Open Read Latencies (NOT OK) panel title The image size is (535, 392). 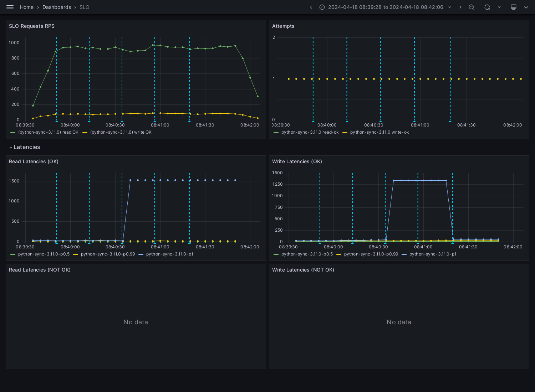[40, 270]
